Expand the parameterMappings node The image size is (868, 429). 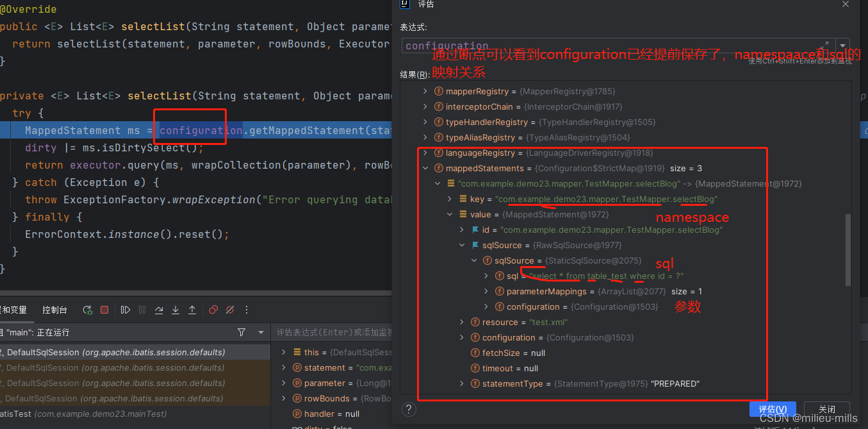point(486,291)
